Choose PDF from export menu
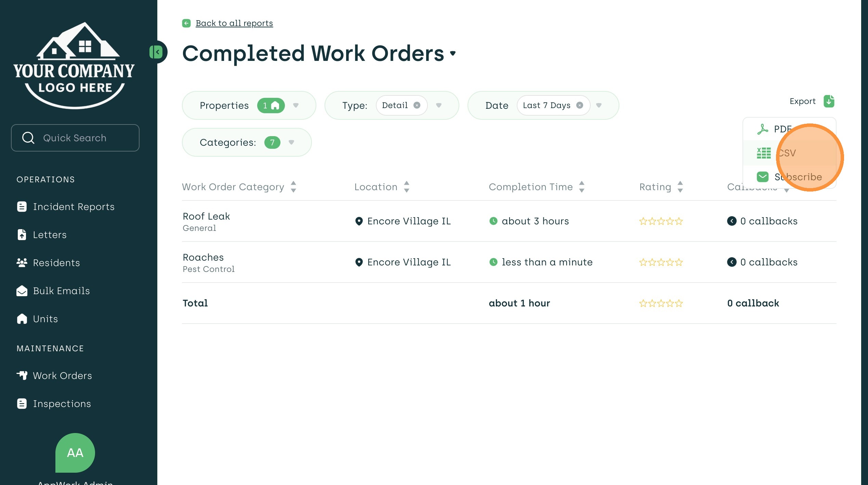The height and width of the screenshot is (485, 868). [x=782, y=129]
